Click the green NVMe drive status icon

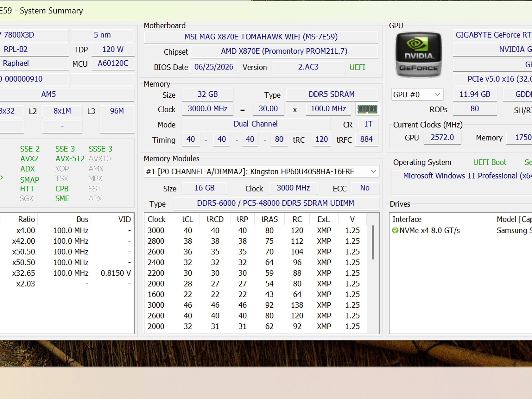point(395,230)
